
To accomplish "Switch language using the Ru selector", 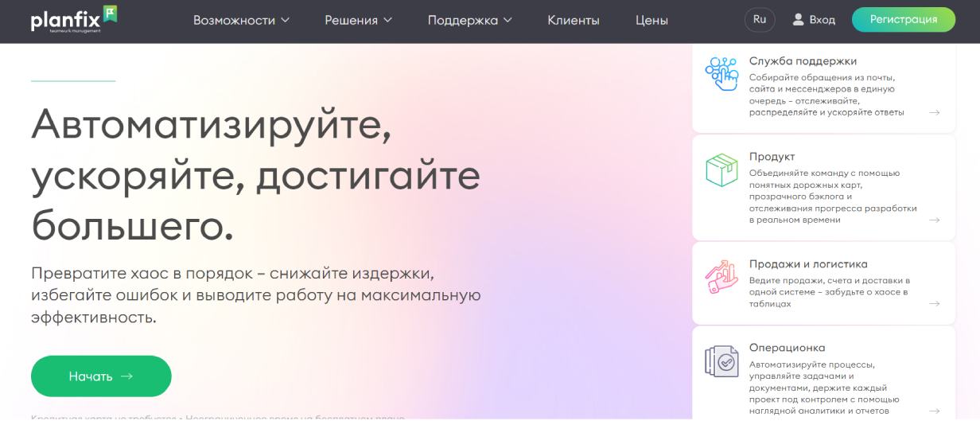I will [x=759, y=20].
